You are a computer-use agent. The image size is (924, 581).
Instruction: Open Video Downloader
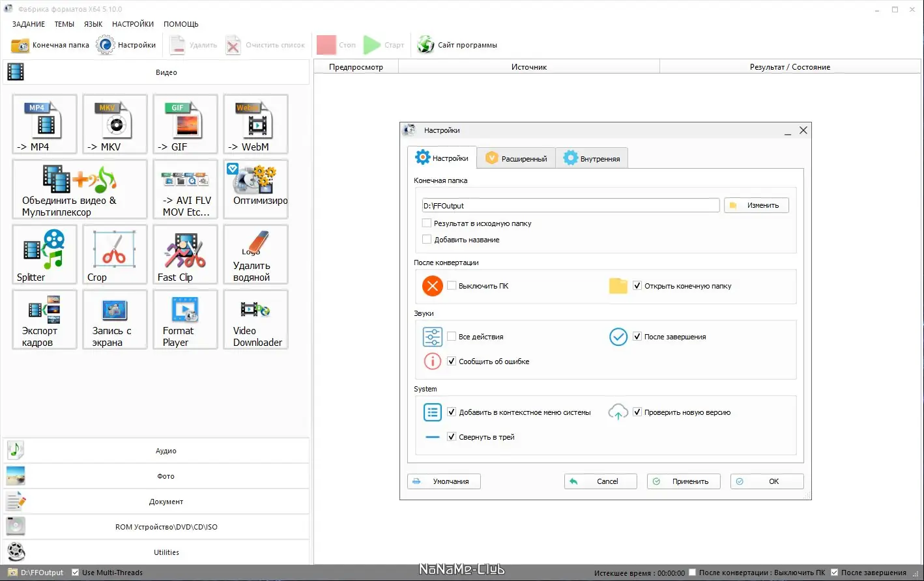(x=255, y=319)
